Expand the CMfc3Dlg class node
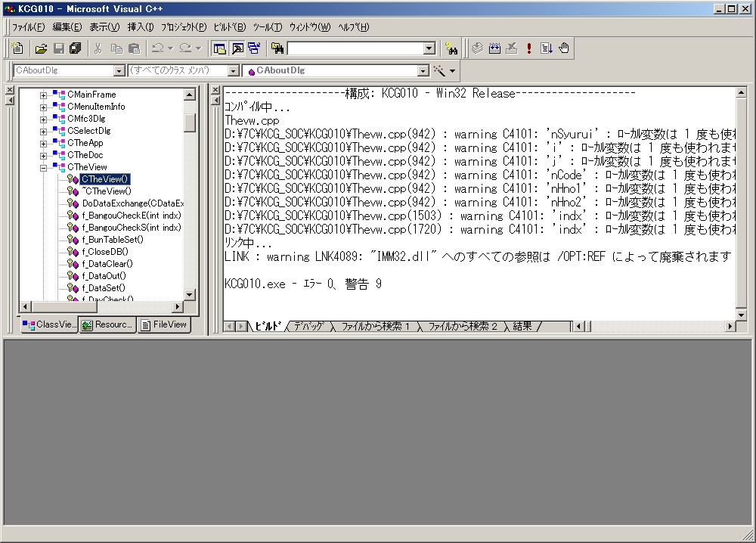 tap(43, 119)
